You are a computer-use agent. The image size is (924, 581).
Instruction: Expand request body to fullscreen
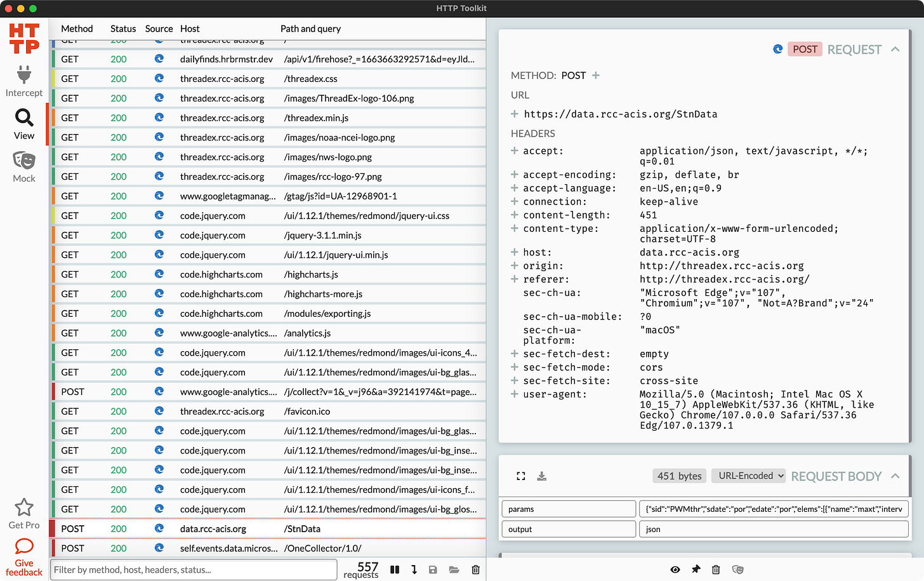(x=521, y=476)
